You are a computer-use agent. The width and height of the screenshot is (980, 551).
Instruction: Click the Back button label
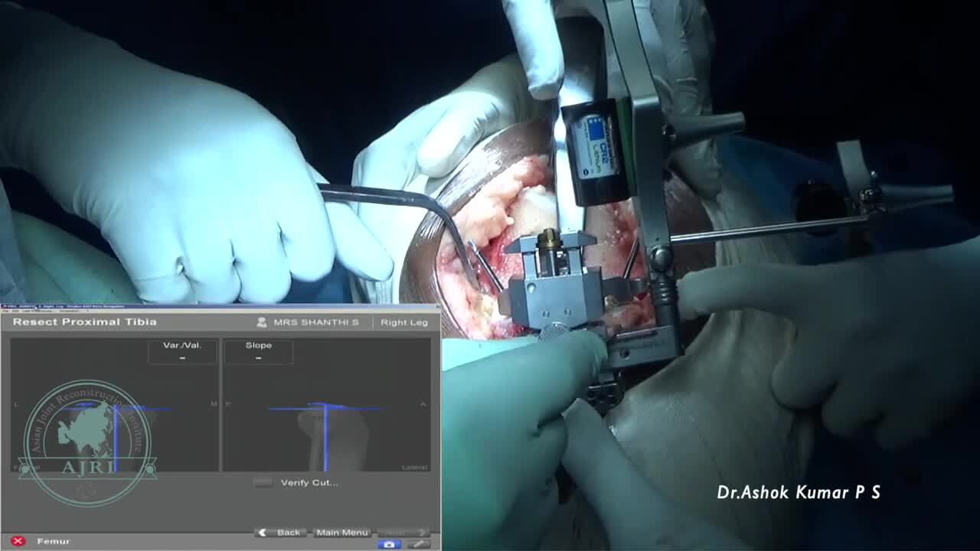[x=288, y=533]
